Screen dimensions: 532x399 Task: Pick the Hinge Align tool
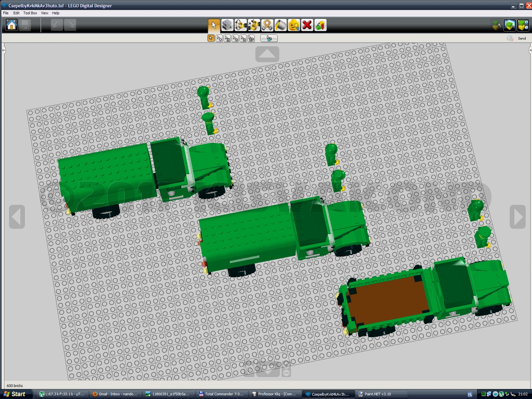254,25
